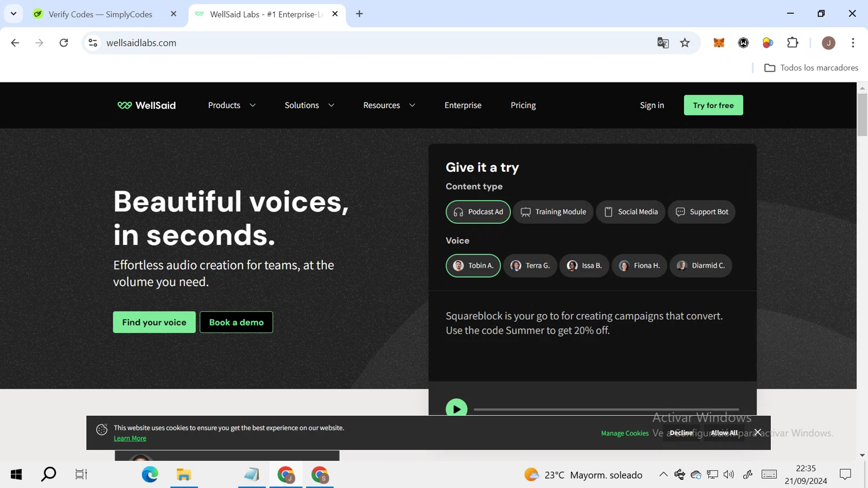
Task: Bookmark this page with star icon
Action: [685, 43]
